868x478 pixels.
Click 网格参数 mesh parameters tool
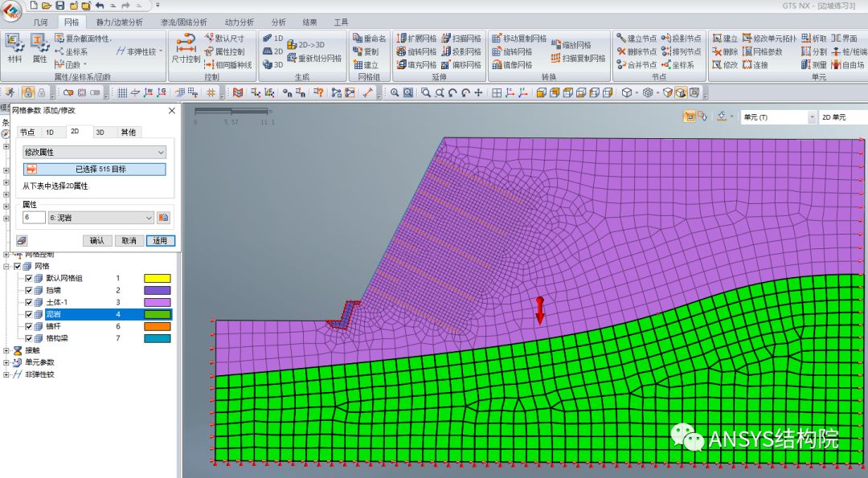(762, 51)
